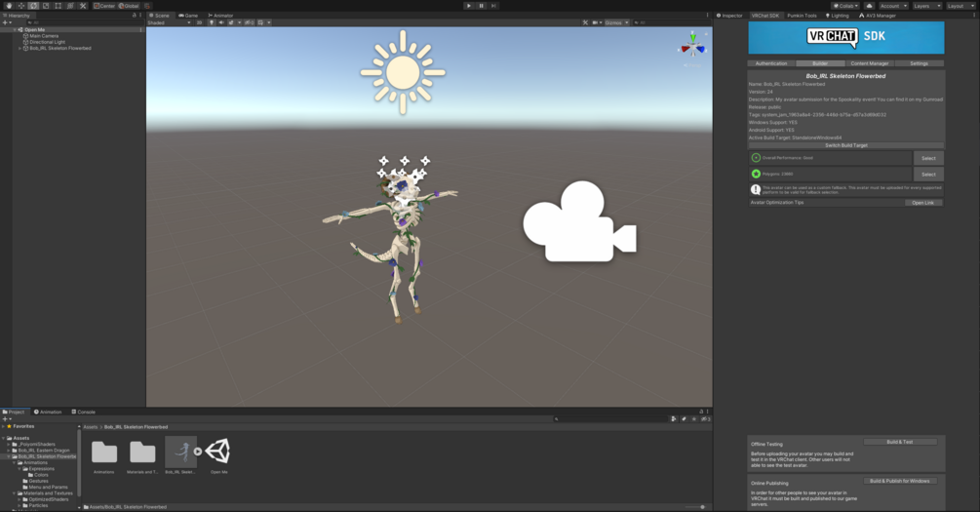Toggle grid snapping icon next to Global

147,6
